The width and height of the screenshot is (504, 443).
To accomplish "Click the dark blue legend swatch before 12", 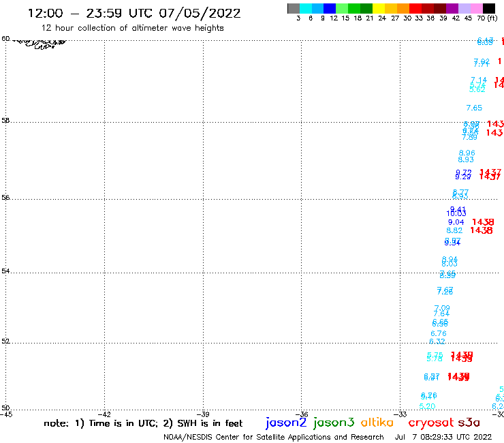I will point(330,8).
